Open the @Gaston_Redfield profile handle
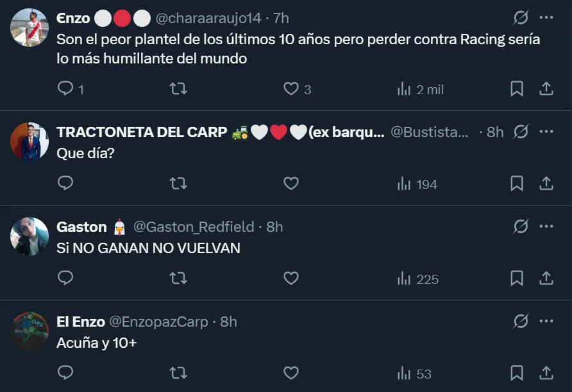 [193, 227]
